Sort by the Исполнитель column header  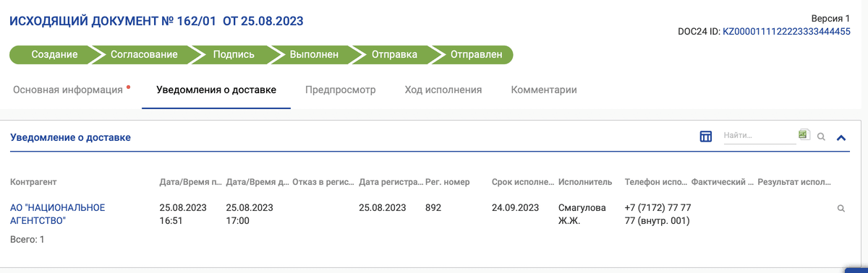click(585, 182)
